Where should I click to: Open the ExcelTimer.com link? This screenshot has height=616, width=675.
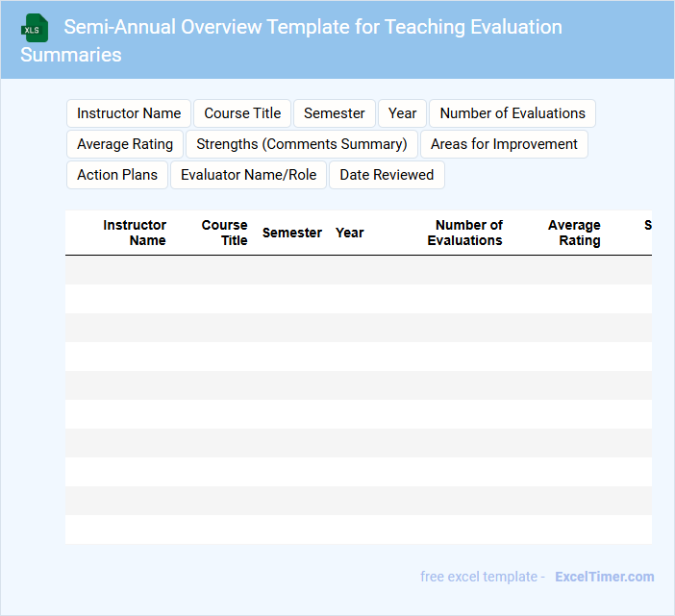coord(605,577)
